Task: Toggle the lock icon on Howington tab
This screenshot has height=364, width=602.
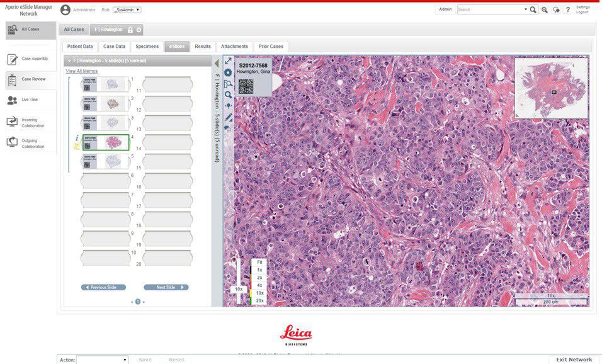Action: coord(130,30)
